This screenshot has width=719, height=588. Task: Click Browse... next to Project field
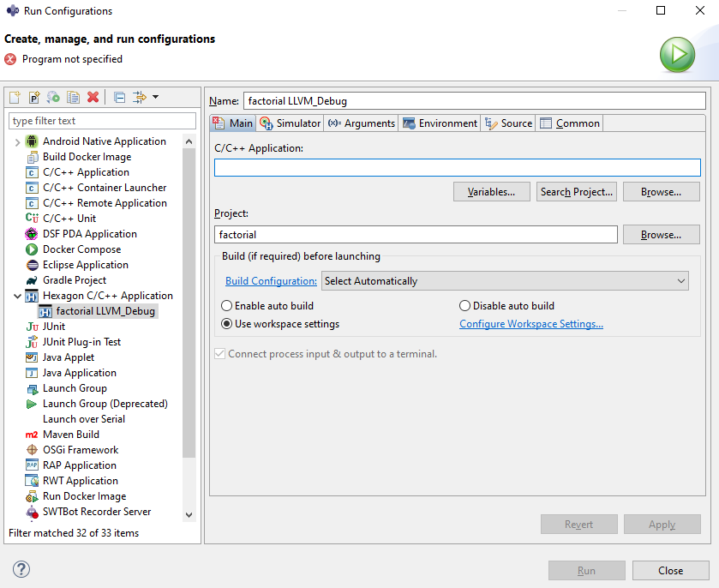(x=662, y=234)
